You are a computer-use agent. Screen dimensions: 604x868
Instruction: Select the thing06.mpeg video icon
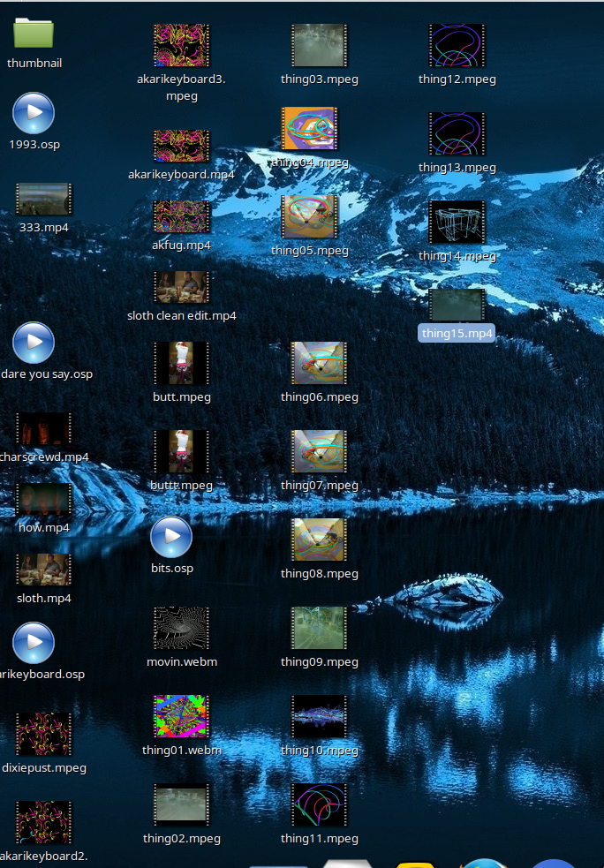coord(320,363)
